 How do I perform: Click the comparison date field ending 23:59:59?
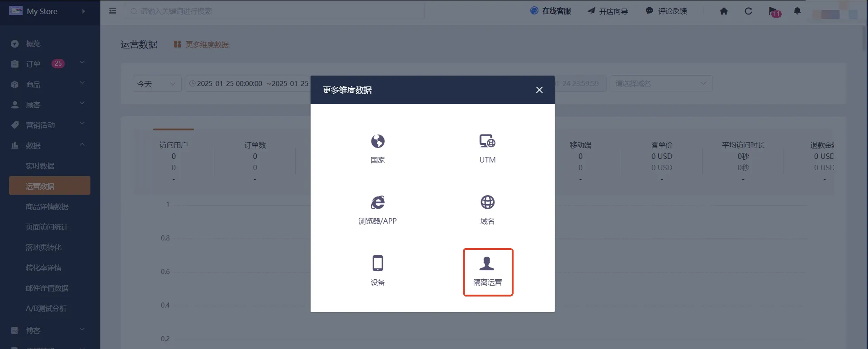pos(580,84)
